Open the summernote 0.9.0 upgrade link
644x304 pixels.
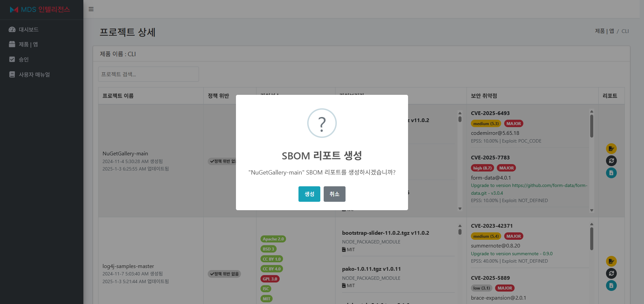tap(512, 254)
